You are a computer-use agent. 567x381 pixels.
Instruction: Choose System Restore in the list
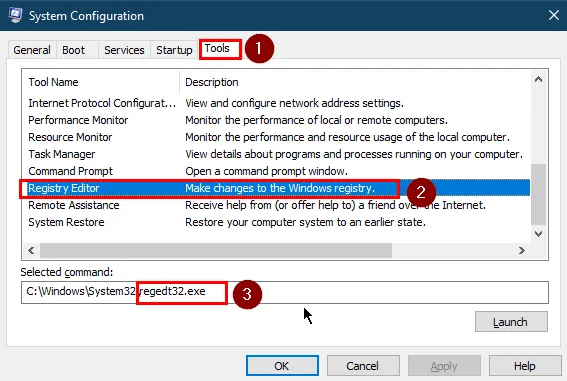[x=276, y=222]
